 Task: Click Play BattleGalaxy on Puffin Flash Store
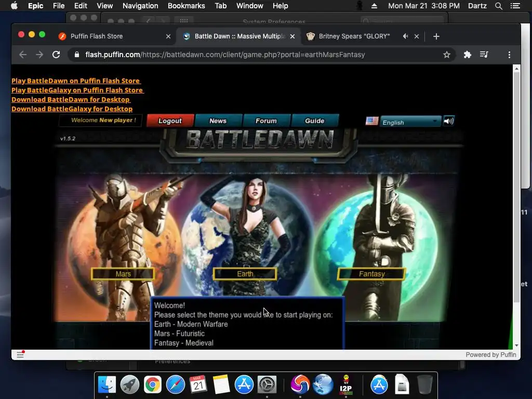77,90
